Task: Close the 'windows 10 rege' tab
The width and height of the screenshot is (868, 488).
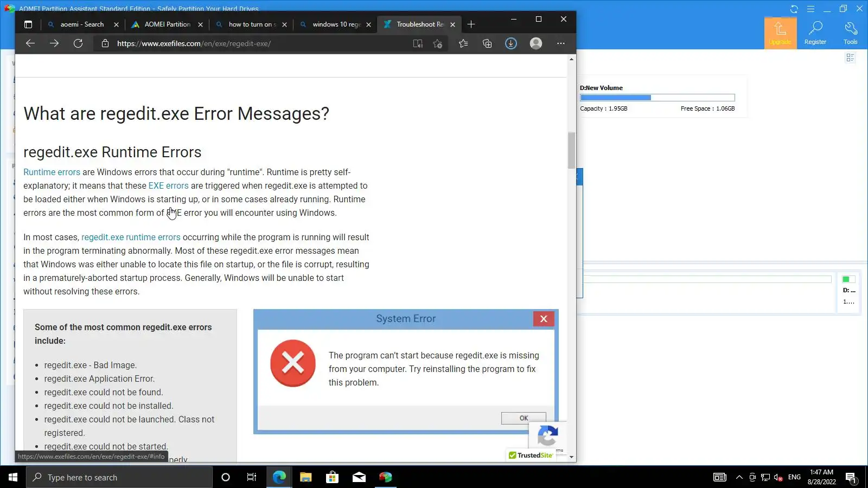Action: click(368, 24)
